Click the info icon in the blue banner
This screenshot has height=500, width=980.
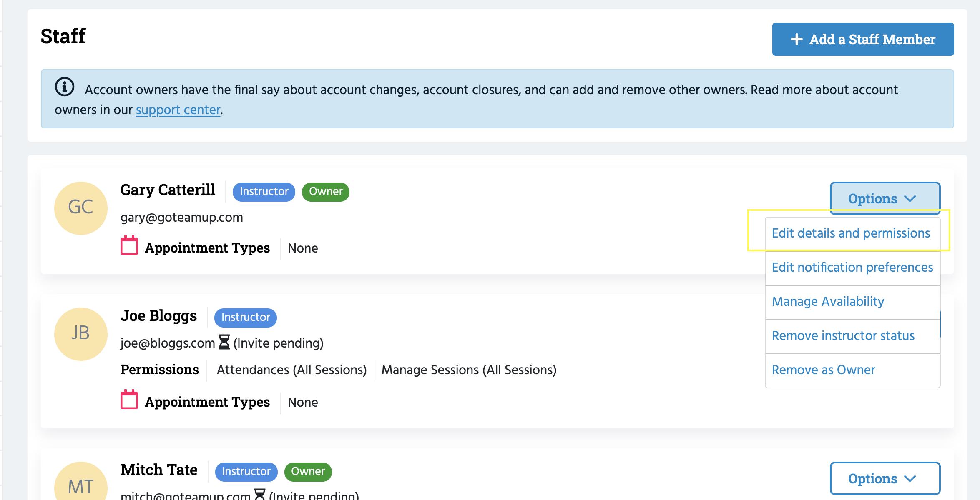pyautogui.click(x=65, y=87)
